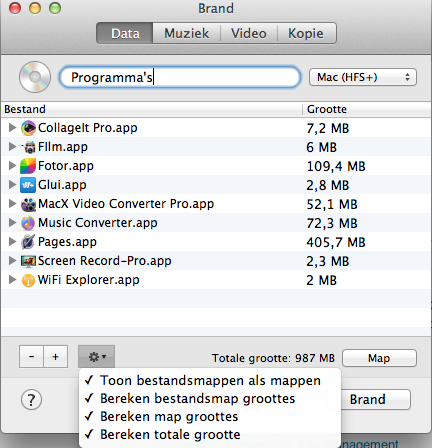Select the 'CollageIt Pro.app' file name
The image size is (432, 448).
(x=88, y=128)
